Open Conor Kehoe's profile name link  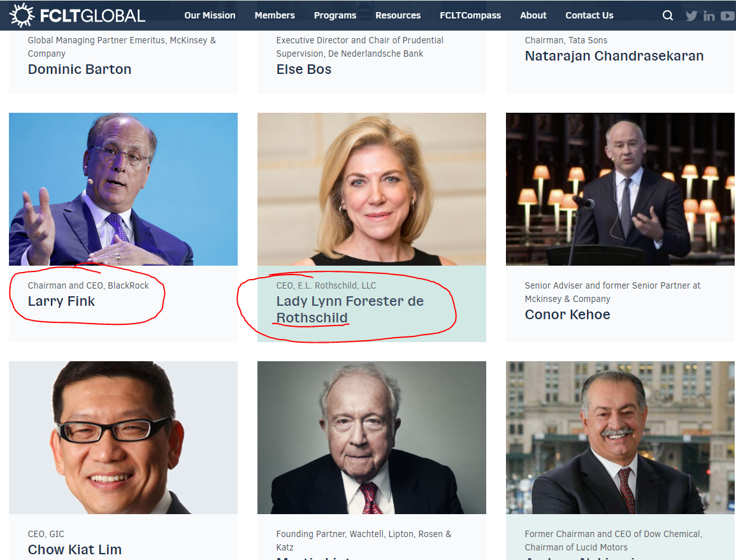pyautogui.click(x=568, y=315)
